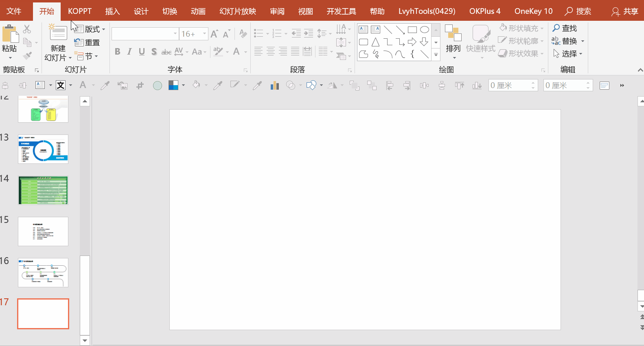Select slide 14 thumbnail with green table
The height and width of the screenshot is (346, 644).
(43, 190)
